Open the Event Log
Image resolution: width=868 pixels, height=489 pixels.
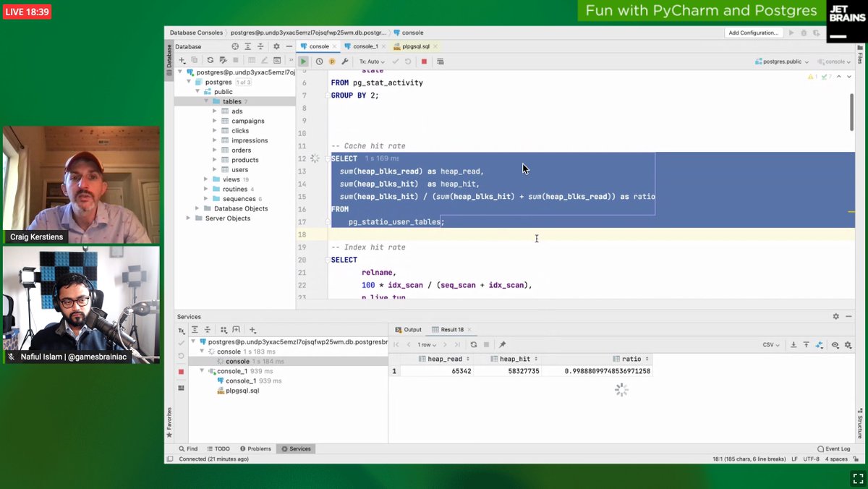pyautogui.click(x=833, y=448)
